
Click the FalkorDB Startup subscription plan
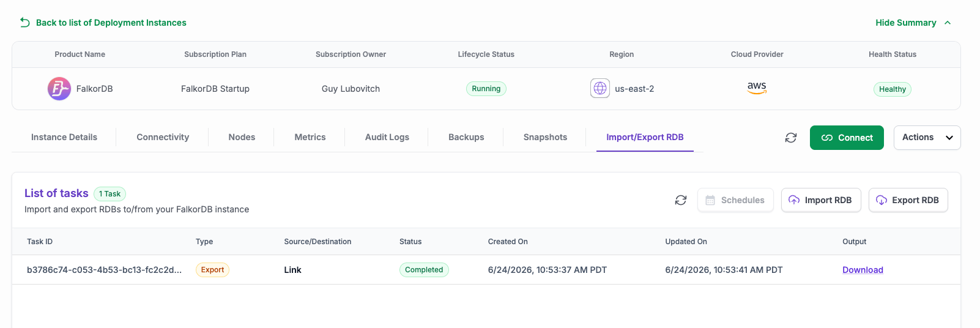tap(215, 89)
